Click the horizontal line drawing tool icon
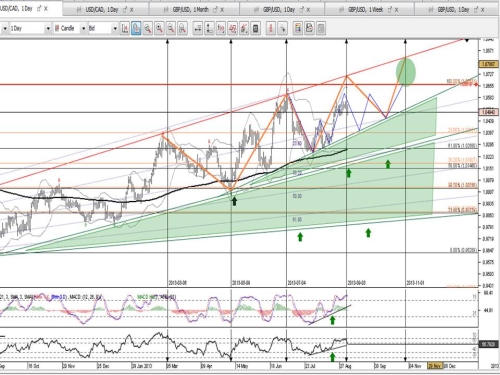This screenshot has height=375, width=500. click(x=198, y=29)
